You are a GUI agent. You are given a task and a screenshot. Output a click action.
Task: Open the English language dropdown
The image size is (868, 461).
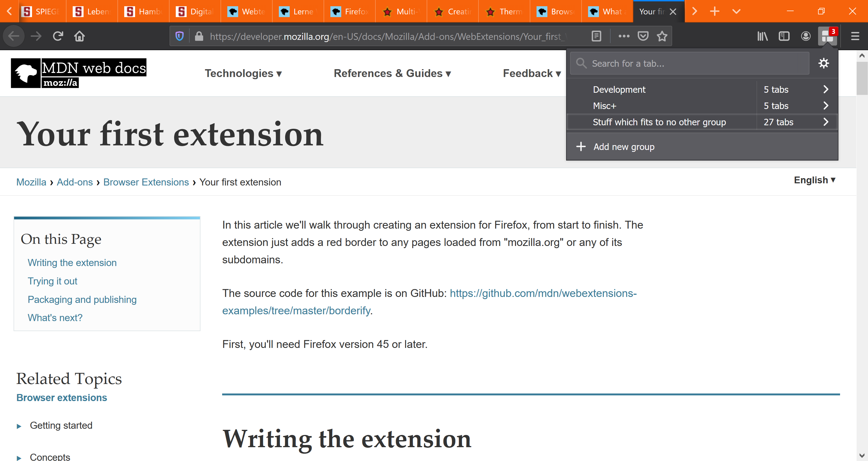(x=813, y=180)
